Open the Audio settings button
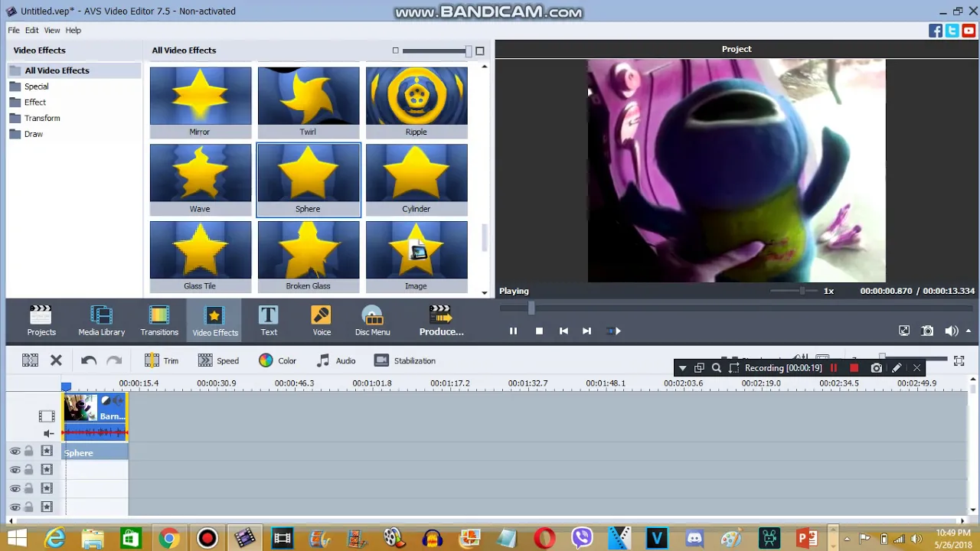This screenshot has width=980, height=551. click(x=336, y=360)
